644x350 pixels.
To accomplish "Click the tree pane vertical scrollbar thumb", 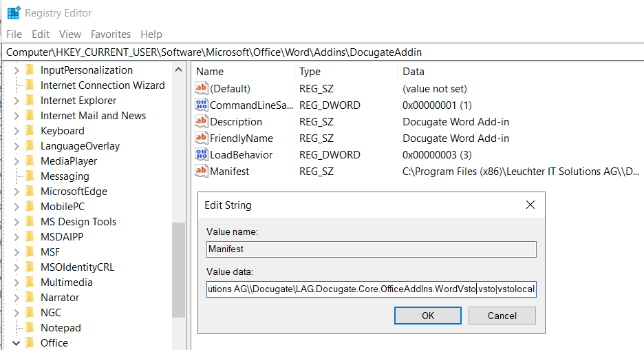I will (x=178, y=270).
